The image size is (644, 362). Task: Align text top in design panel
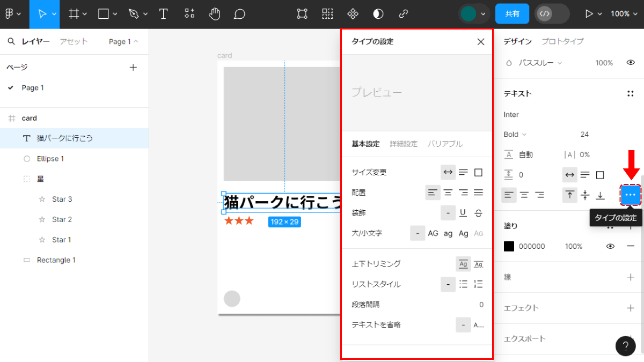pyautogui.click(x=569, y=195)
